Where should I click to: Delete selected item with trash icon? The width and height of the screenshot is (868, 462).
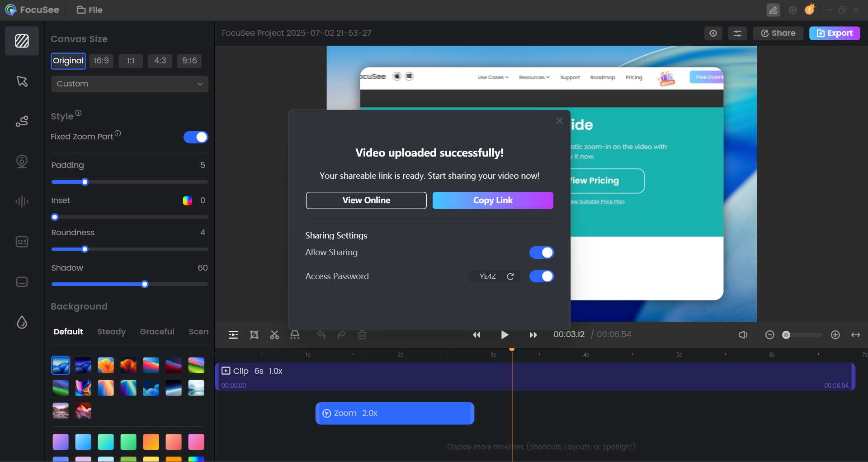tap(362, 335)
